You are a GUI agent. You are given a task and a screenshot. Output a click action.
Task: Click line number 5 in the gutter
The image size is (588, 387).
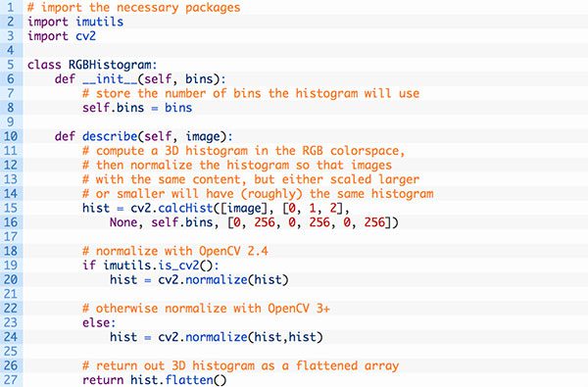tap(11, 65)
